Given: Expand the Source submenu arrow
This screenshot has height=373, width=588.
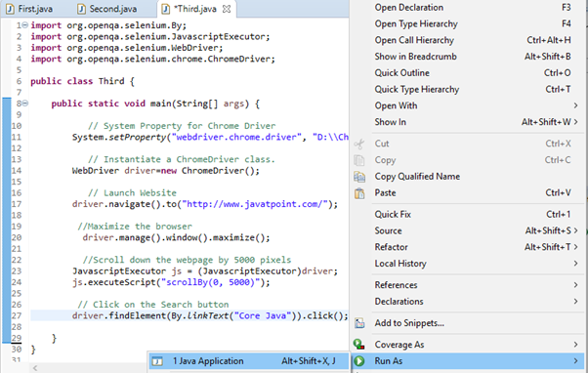Looking at the screenshot, I should tap(575, 230).
